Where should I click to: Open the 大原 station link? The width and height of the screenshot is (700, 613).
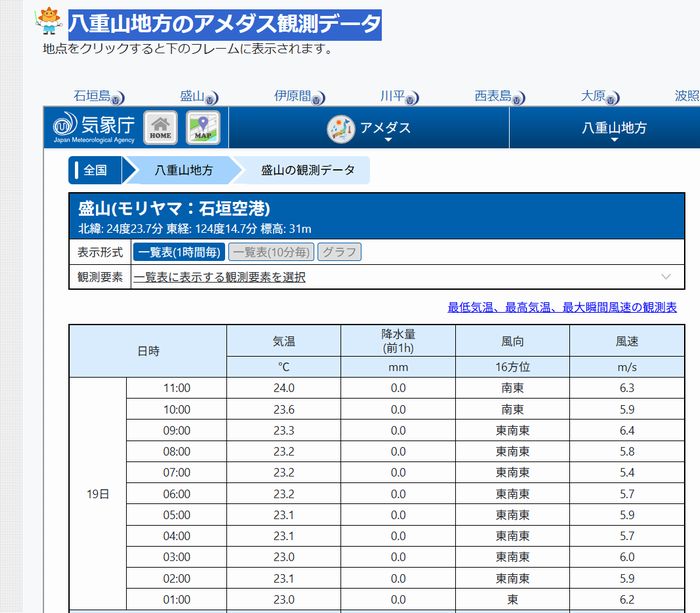pyautogui.click(x=593, y=96)
